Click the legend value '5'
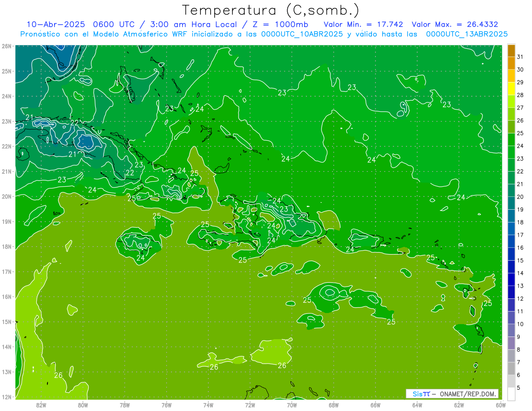The image size is (532, 411). point(519,388)
